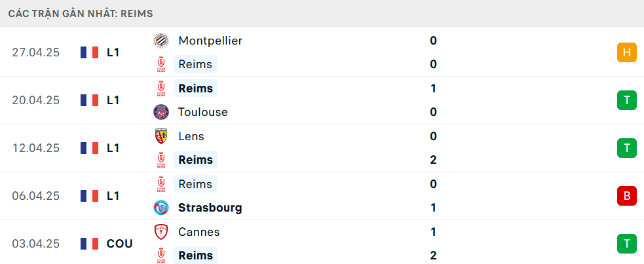Click the green T badge for Cannes match
This screenshot has width=644, height=264.
coord(627,244)
